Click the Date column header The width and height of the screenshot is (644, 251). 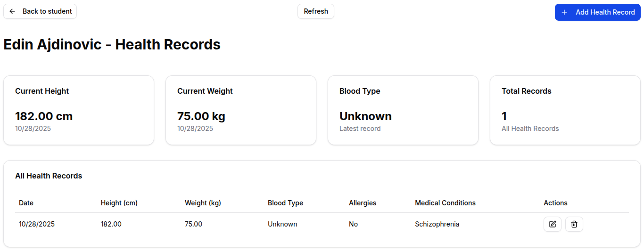pos(26,203)
